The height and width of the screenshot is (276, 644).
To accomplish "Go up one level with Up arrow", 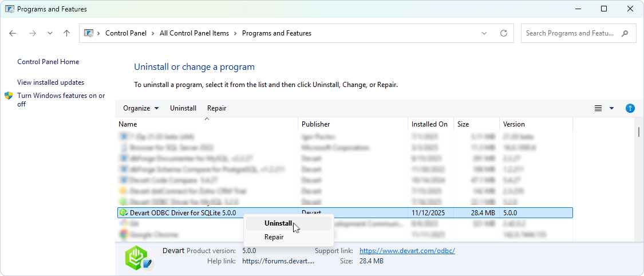I will tap(66, 33).
